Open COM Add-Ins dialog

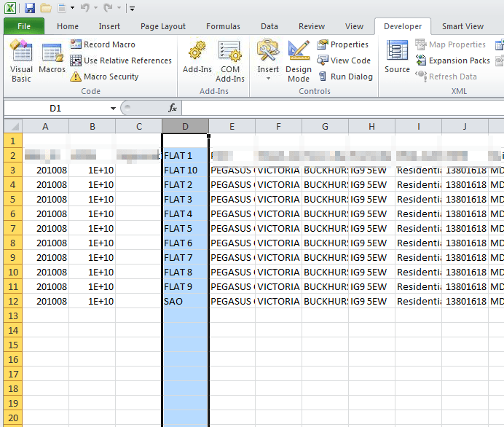point(230,60)
